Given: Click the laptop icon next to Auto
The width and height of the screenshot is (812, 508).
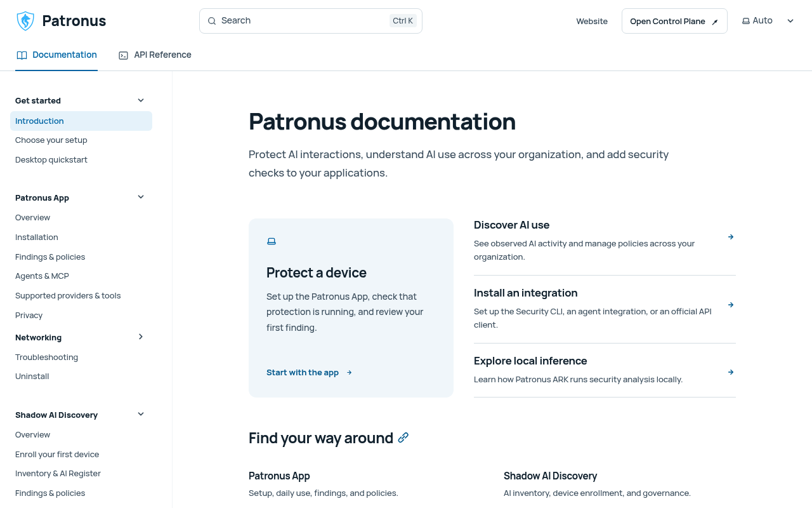Looking at the screenshot, I should 746,21.
